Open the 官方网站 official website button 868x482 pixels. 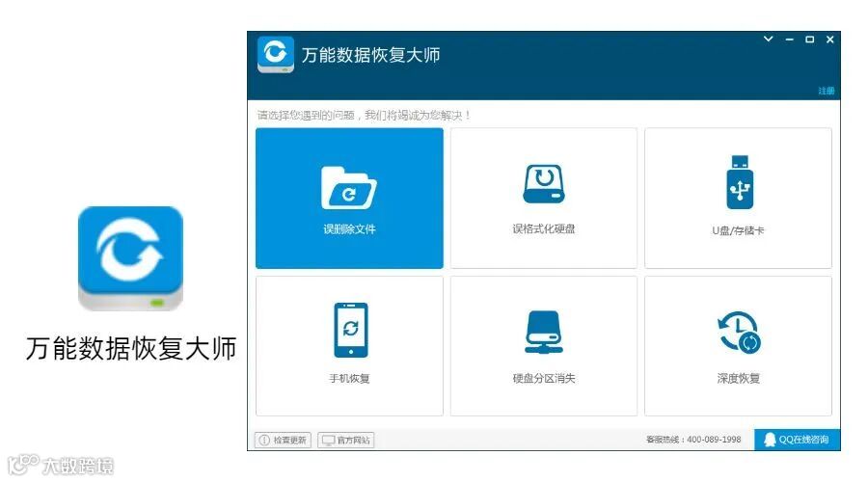(346, 440)
